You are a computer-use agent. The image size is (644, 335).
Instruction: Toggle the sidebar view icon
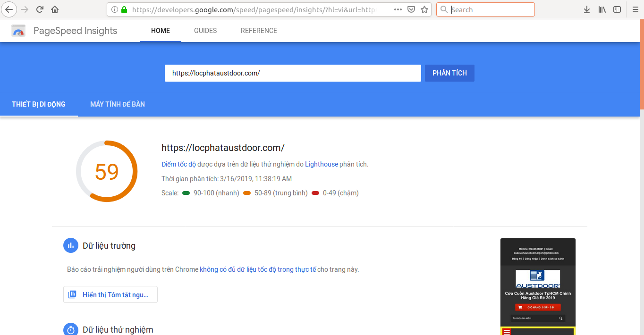click(x=617, y=9)
